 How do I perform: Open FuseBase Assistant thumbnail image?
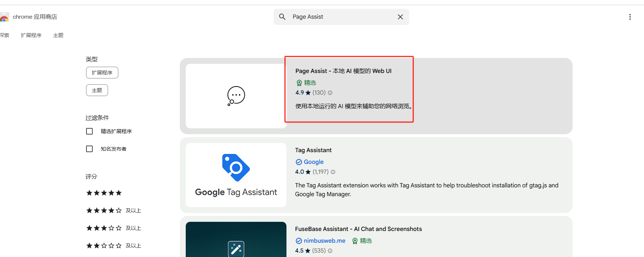[236, 239]
